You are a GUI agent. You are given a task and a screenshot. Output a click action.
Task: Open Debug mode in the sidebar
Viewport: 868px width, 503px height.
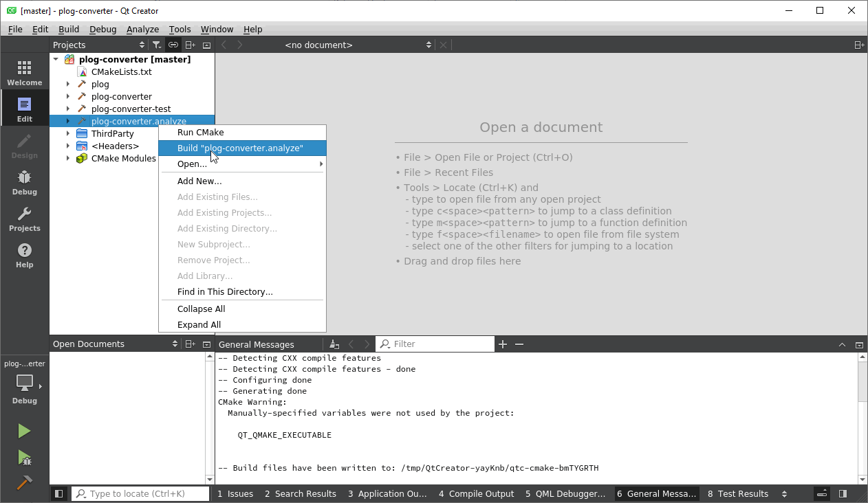click(x=25, y=182)
